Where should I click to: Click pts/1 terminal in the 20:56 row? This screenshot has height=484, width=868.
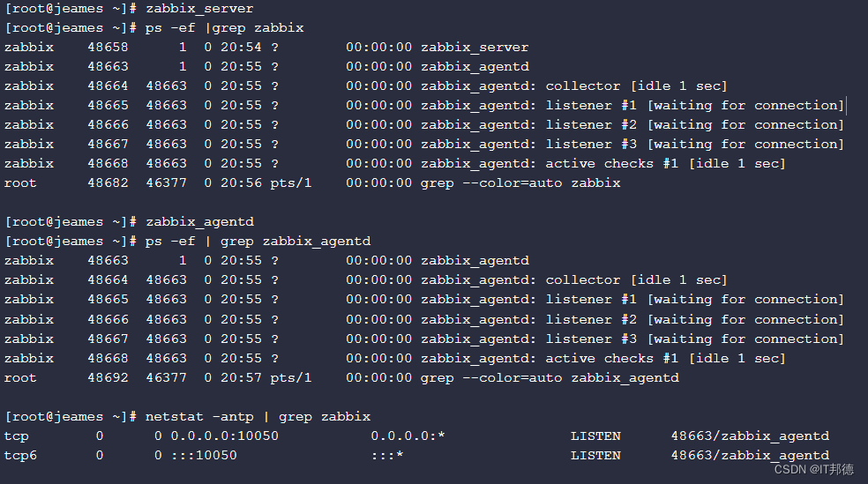point(291,183)
